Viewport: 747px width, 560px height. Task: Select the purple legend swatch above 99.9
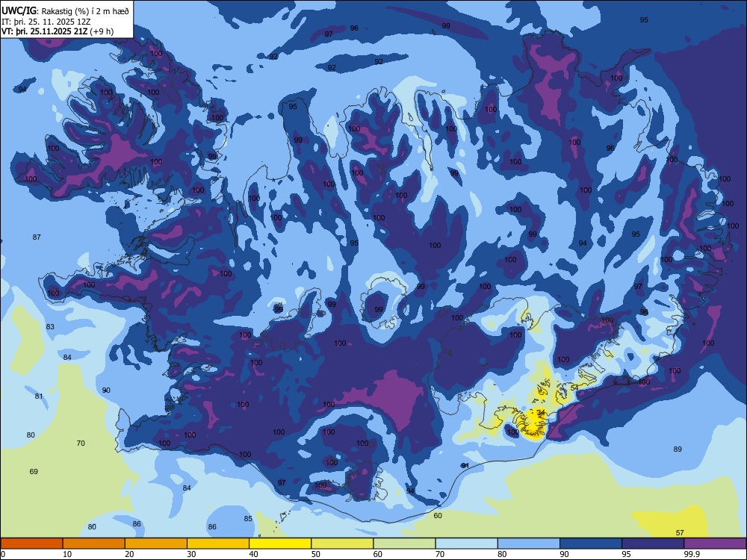(715, 544)
